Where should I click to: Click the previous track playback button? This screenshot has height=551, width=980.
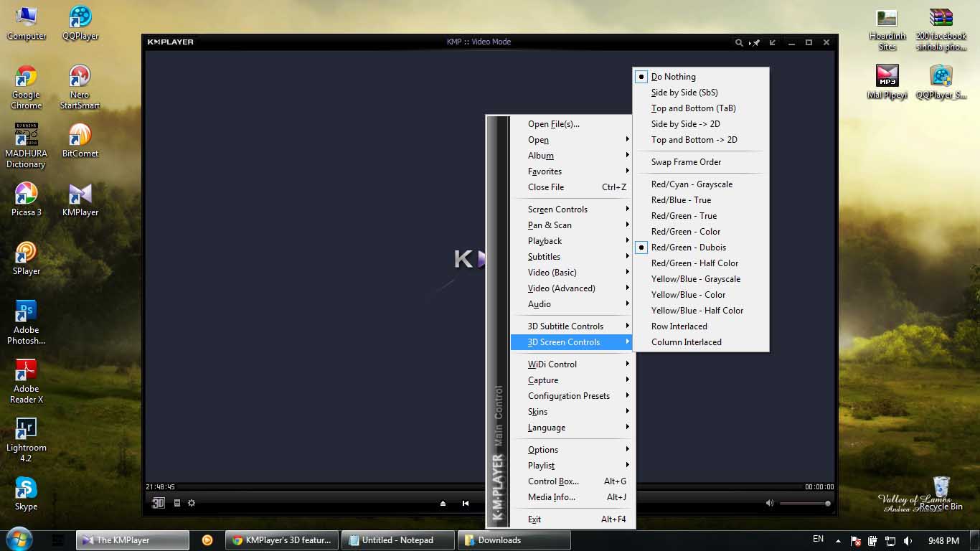click(466, 504)
